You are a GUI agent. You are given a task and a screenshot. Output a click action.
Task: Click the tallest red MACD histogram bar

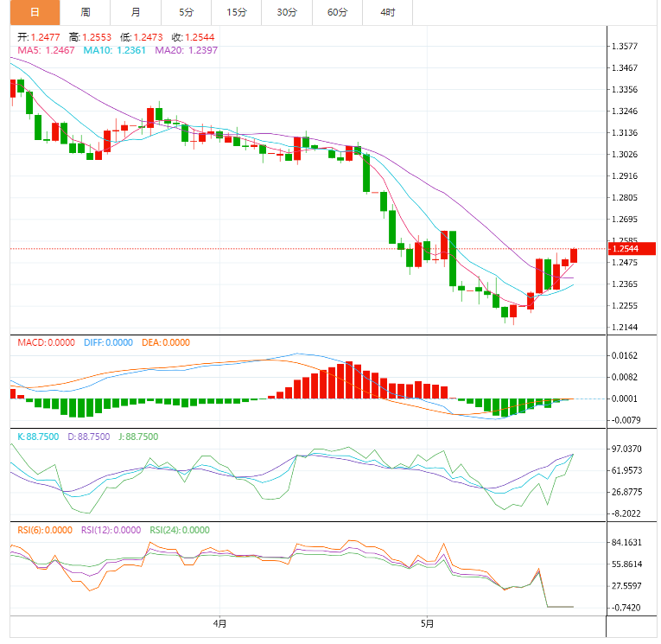pyautogui.click(x=349, y=380)
